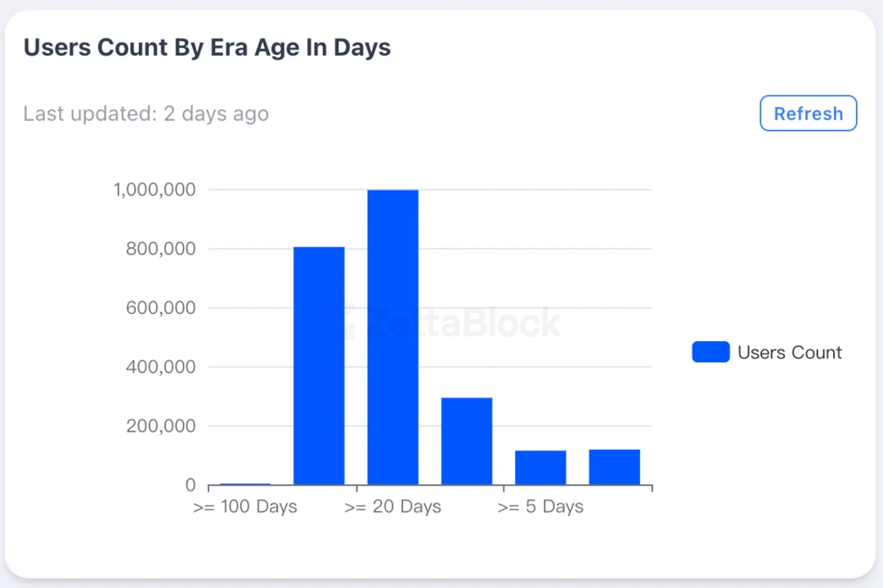Viewport: 883px width, 588px height.
Task: Click the >= 100 Days axis label
Action: pos(245,507)
